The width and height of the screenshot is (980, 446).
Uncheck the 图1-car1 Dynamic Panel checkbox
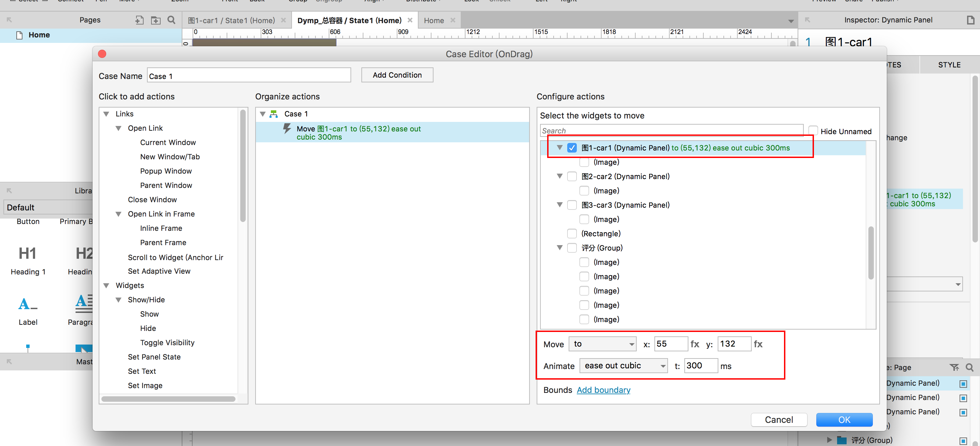[572, 148]
